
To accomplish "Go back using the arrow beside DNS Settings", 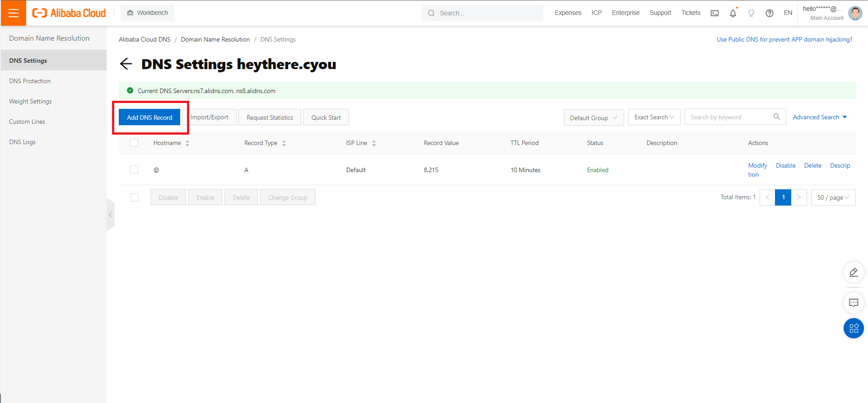I will pos(126,64).
